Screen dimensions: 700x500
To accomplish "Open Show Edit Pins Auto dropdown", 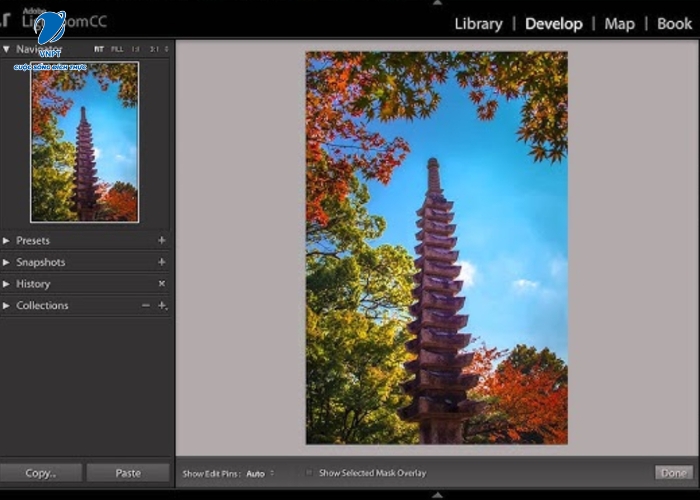I will [x=260, y=474].
